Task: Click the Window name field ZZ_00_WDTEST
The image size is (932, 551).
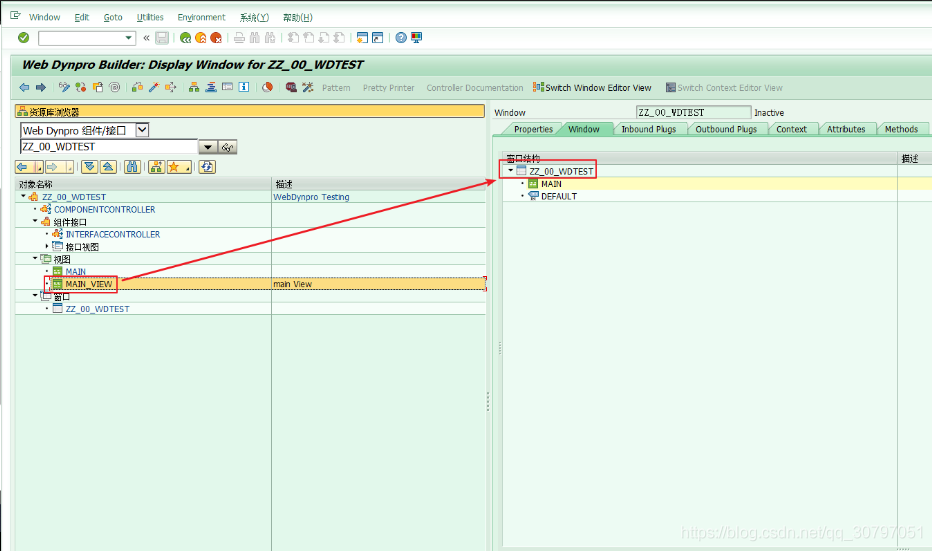Action: click(x=693, y=112)
